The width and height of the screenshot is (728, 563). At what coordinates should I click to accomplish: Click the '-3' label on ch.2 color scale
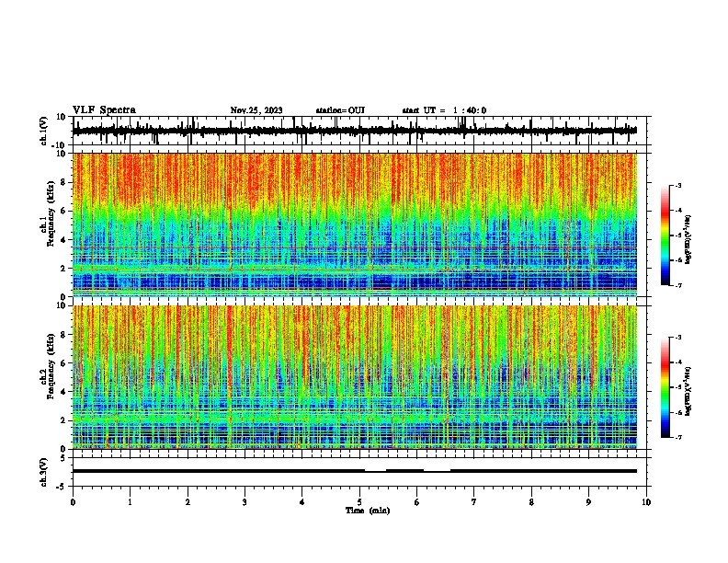[x=678, y=338]
